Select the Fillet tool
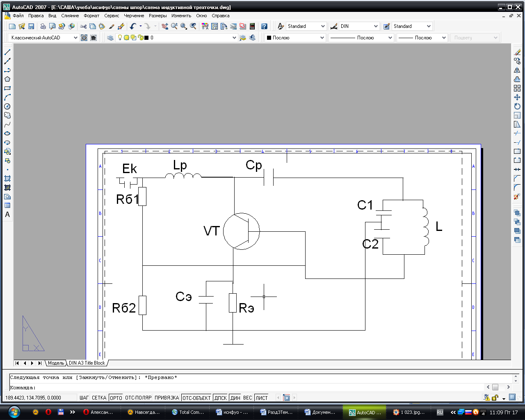The image size is (525, 420). tap(517, 187)
